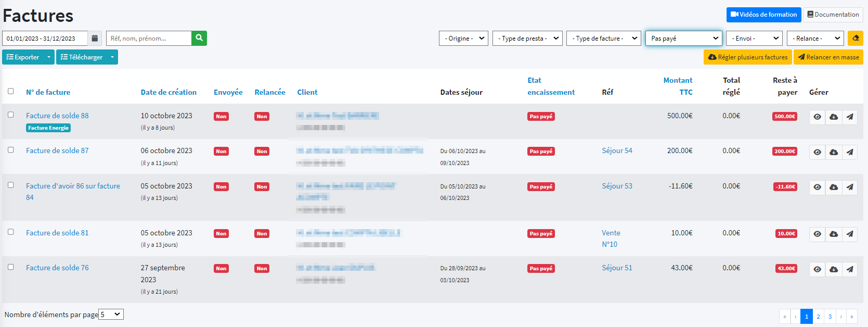Click Régler plusieurs factures button
Viewport: 868px width, 327px height.
(x=747, y=57)
